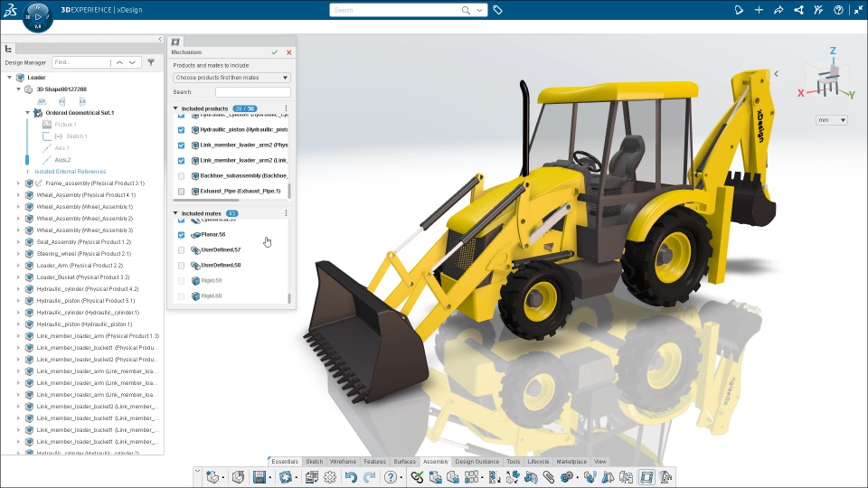Click the view orientation chair cube
Image resolution: width=868 pixels, height=488 pixels.
pyautogui.click(x=827, y=78)
